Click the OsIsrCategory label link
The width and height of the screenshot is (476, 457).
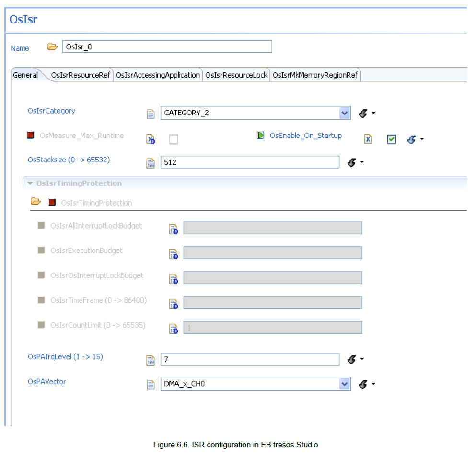coord(52,111)
